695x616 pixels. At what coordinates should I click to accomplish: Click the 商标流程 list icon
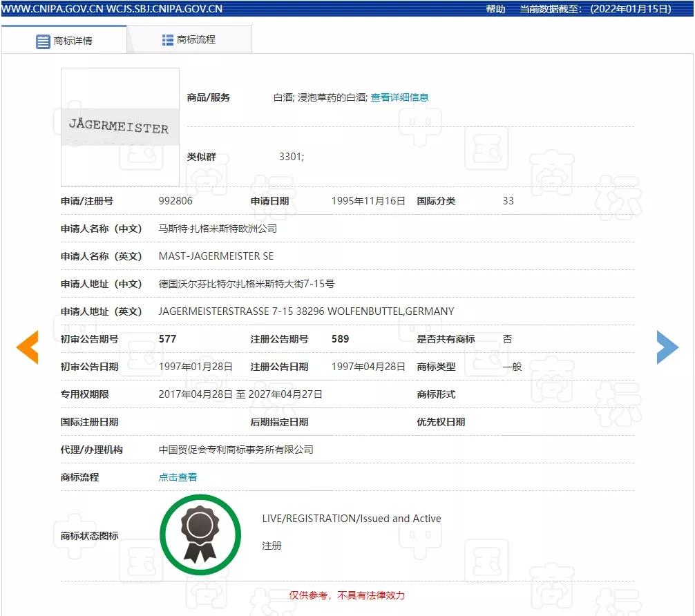[168, 40]
